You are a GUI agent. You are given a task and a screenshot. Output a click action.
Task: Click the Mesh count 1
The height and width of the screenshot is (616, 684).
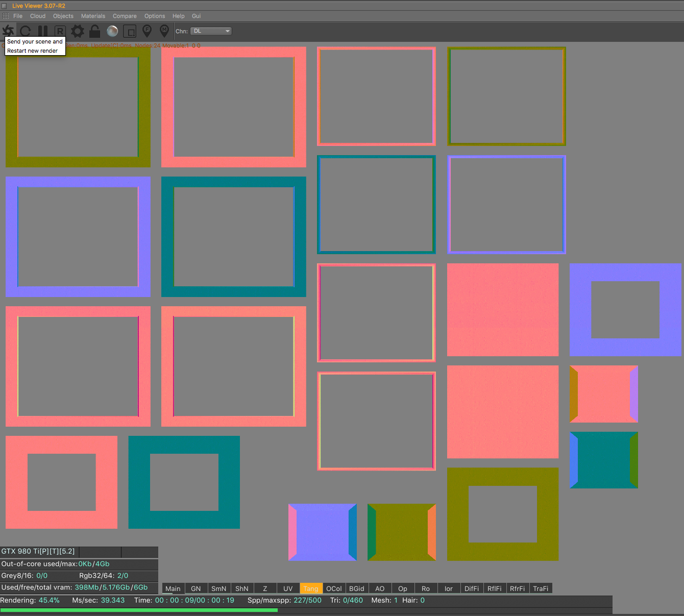396,600
